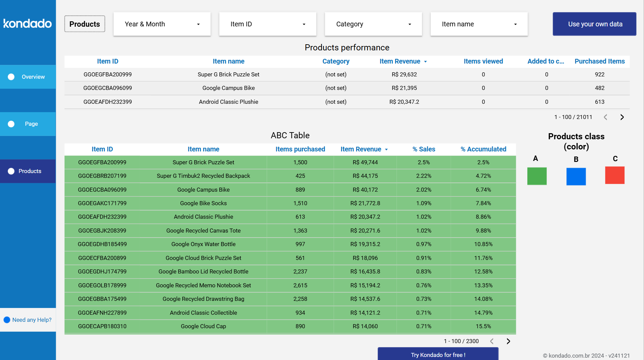Open the Item ID filter menu
Image resolution: width=644 pixels, height=360 pixels.
pos(268,24)
